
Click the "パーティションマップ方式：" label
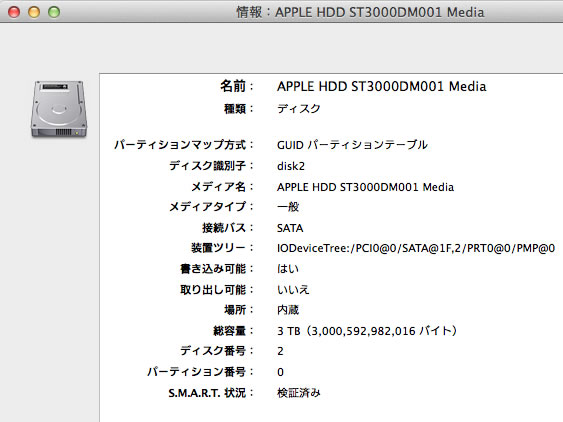[184, 145]
